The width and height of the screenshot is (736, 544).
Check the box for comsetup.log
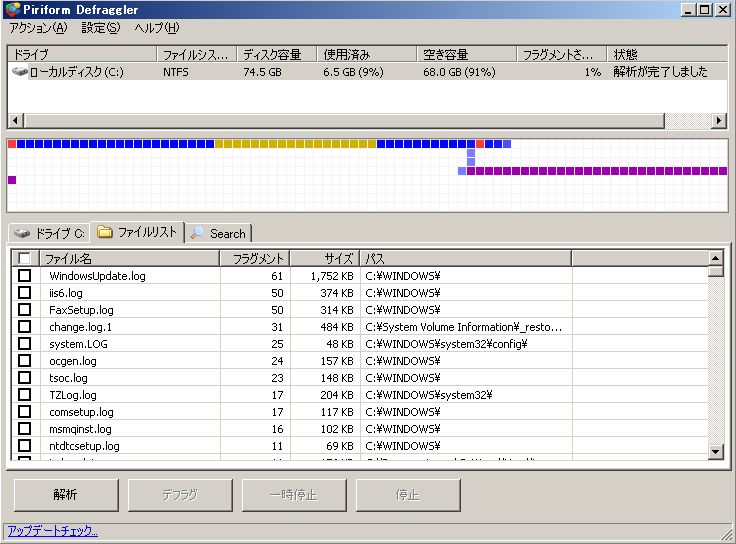(x=24, y=412)
